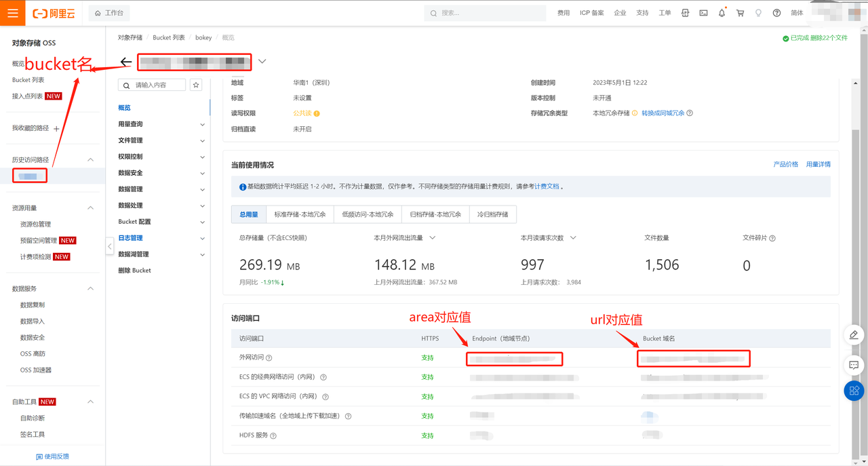Open the hamburger main menu
The width and height of the screenshot is (868, 466).
pos(13,13)
